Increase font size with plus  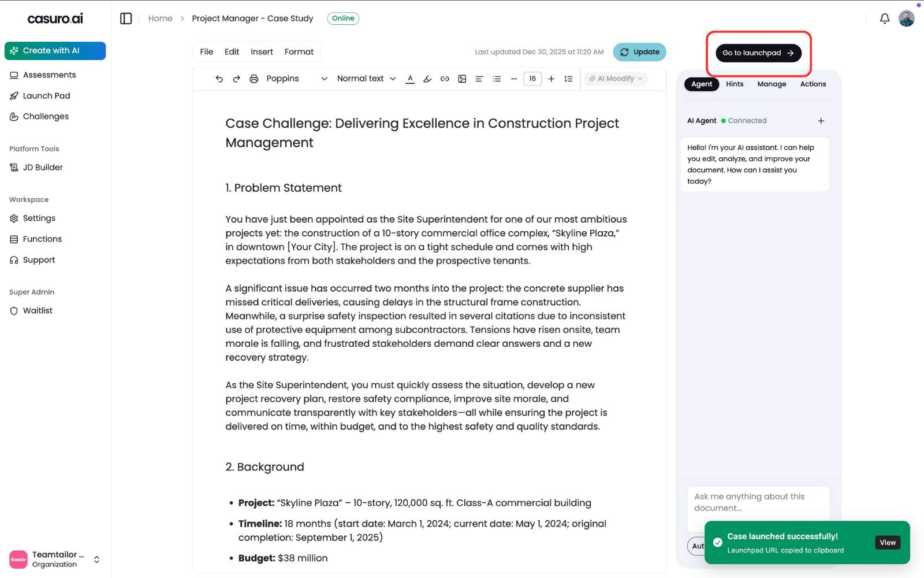coord(551,79)
